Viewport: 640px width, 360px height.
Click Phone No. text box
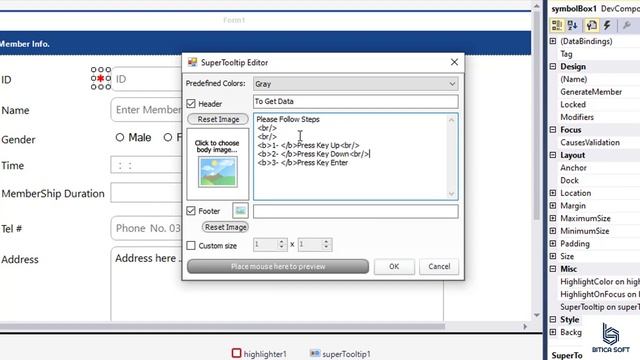click(x=147, y=228)
